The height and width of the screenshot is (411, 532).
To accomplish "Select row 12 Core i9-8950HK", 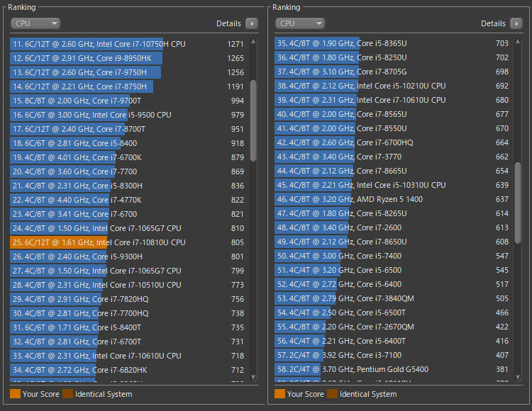I will pos(128,58).
